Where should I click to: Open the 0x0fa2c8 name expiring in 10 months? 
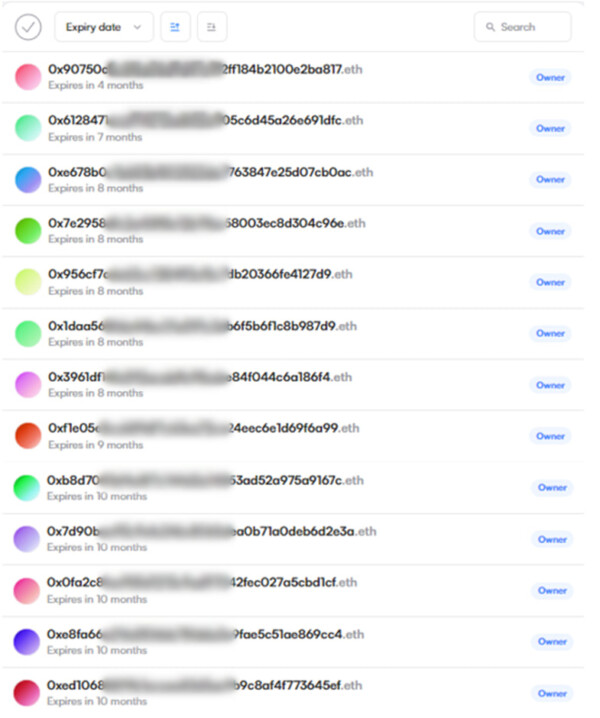click(x=293, y=590)
